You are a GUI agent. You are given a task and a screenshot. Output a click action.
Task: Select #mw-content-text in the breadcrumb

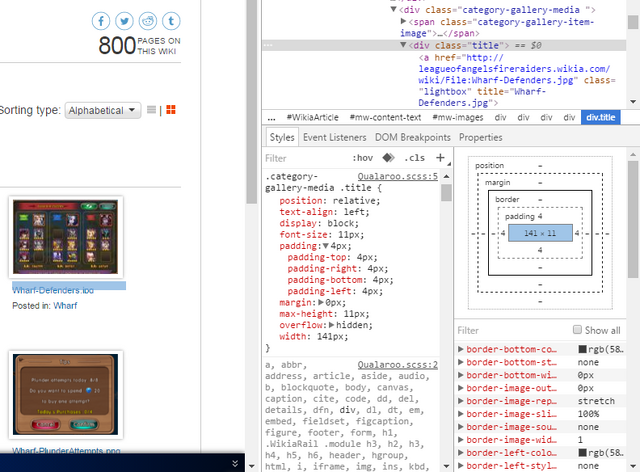[385, 118]
